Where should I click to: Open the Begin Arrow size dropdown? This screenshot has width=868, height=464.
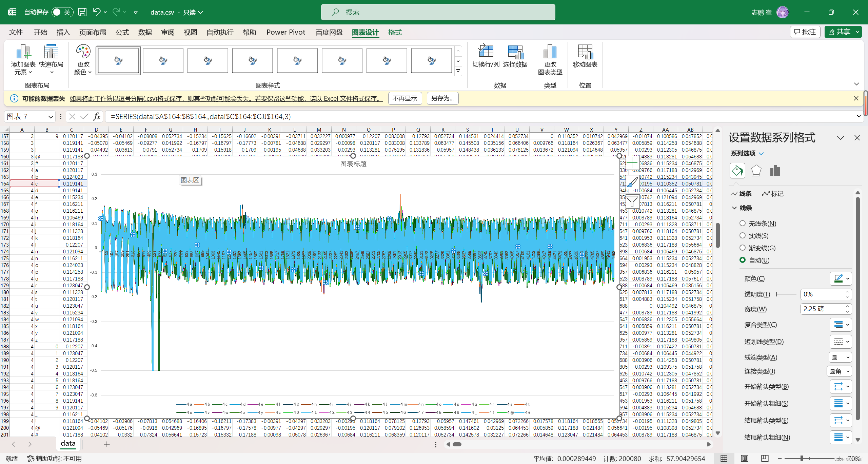pos(841,403)
